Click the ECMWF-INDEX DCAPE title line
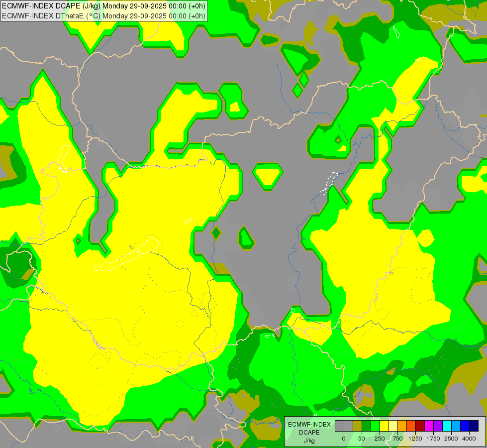Viewport: 487px width, 448px height. [103, 6]
